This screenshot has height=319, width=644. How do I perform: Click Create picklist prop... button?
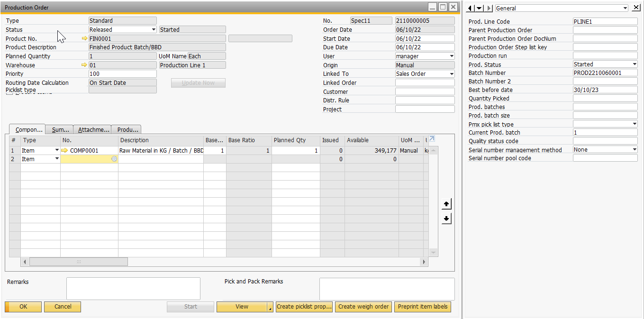coord(304,307)
